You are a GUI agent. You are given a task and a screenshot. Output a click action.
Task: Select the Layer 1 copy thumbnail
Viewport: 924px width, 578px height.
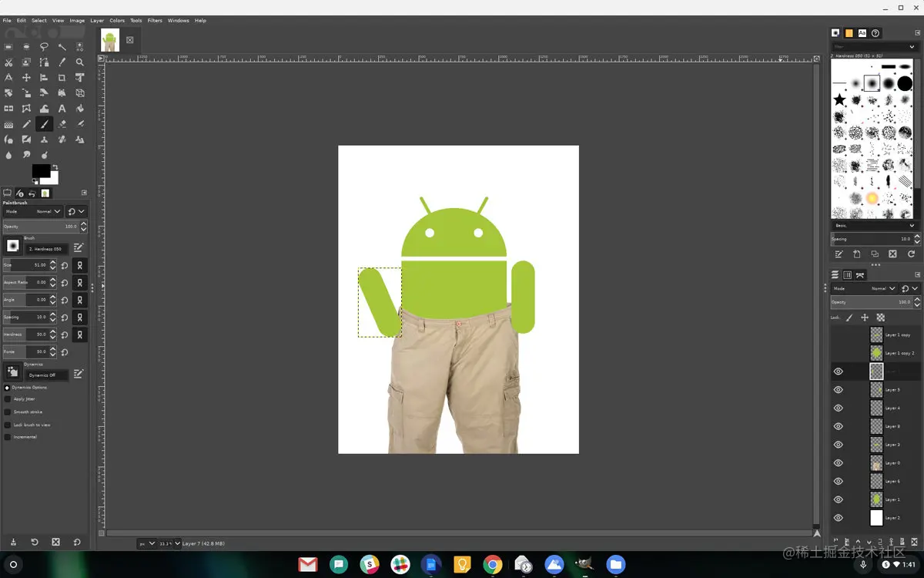(876, 335)
